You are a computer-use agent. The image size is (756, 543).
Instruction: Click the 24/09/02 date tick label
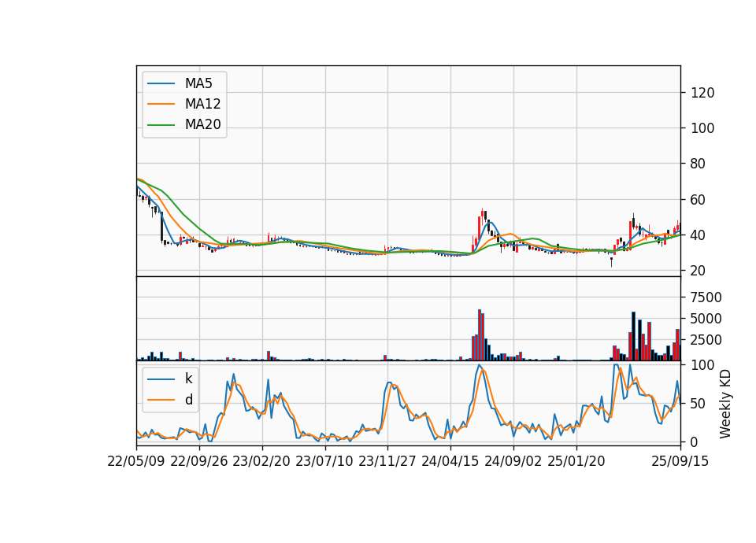click(513, 461)
